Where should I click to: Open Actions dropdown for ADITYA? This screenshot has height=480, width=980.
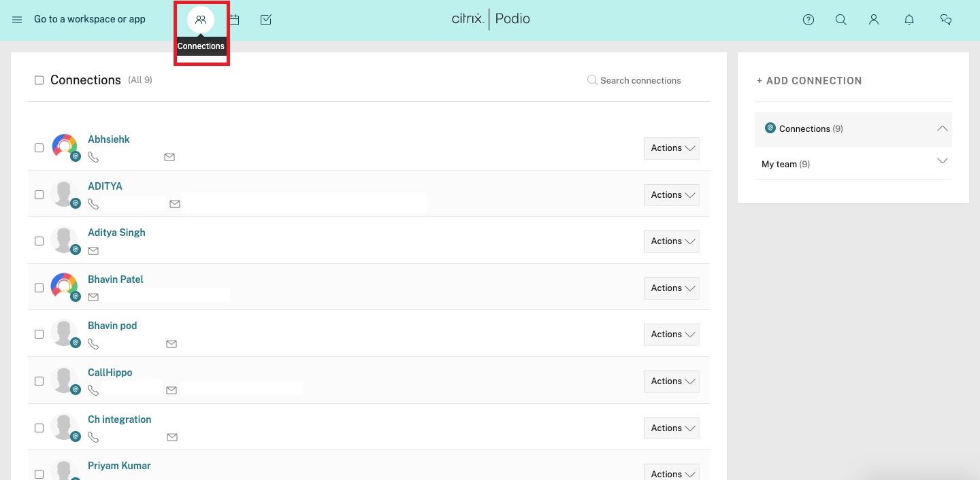pos(672,195)
